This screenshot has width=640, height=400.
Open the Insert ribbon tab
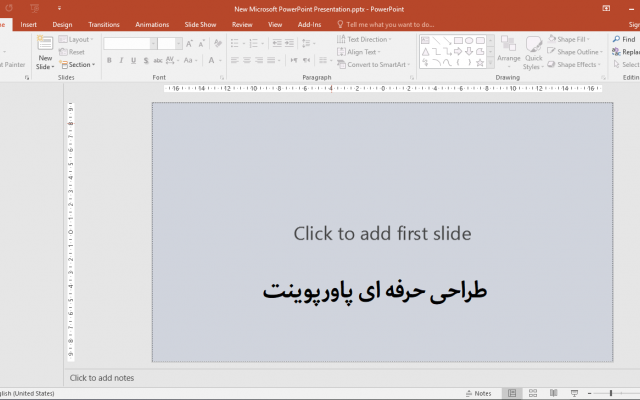[29, 24]
